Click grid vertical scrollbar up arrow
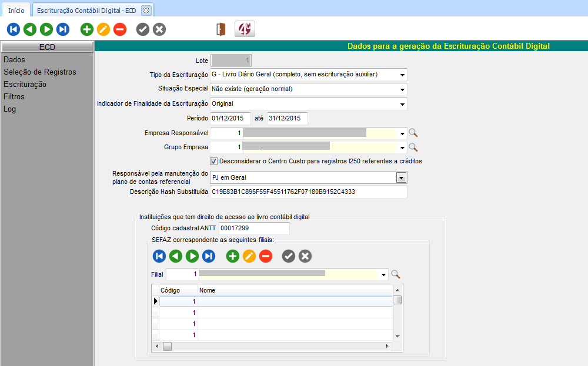 click(397, 290)
